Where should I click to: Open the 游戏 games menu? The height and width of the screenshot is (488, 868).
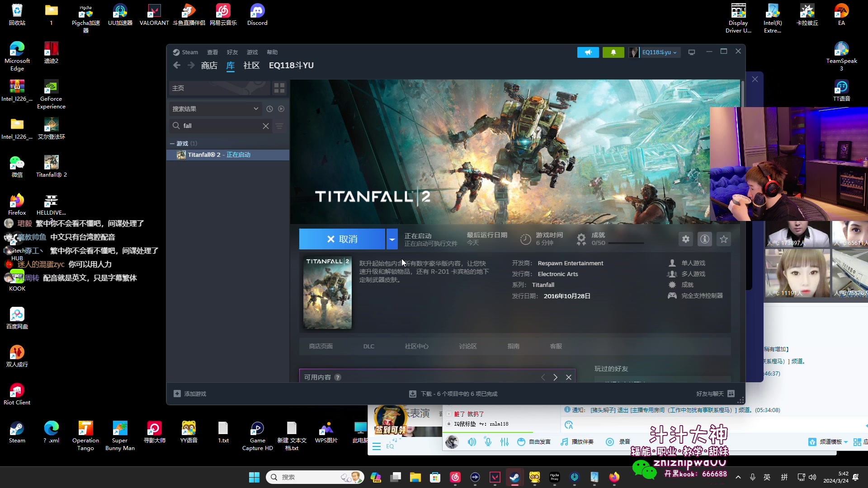(252, 52)
